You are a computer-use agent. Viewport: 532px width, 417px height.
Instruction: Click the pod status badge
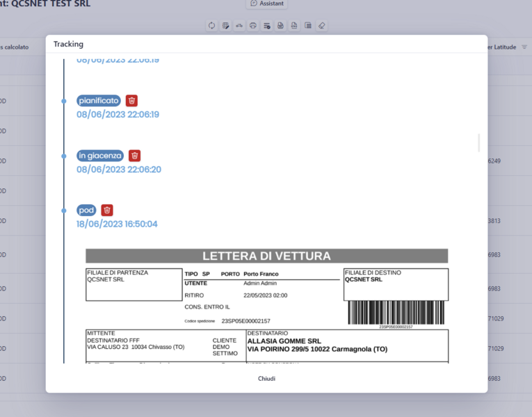[x=86, y=210]
